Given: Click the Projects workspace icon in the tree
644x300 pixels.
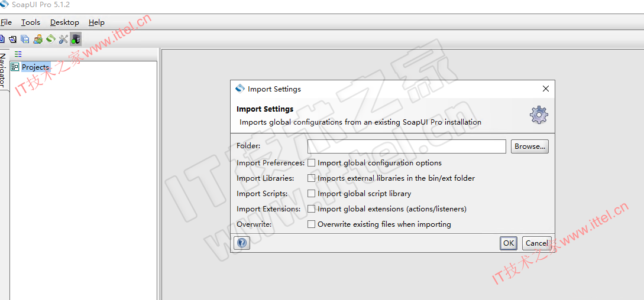Looking at the screenshot, I should click(x=15, y=67).
